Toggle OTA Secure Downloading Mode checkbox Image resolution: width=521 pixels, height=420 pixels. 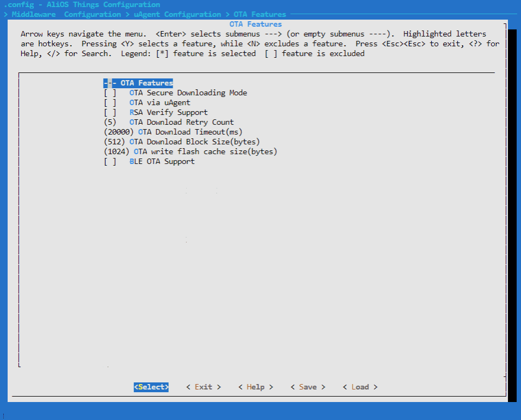pyautogui.click(x=110, y=93)
